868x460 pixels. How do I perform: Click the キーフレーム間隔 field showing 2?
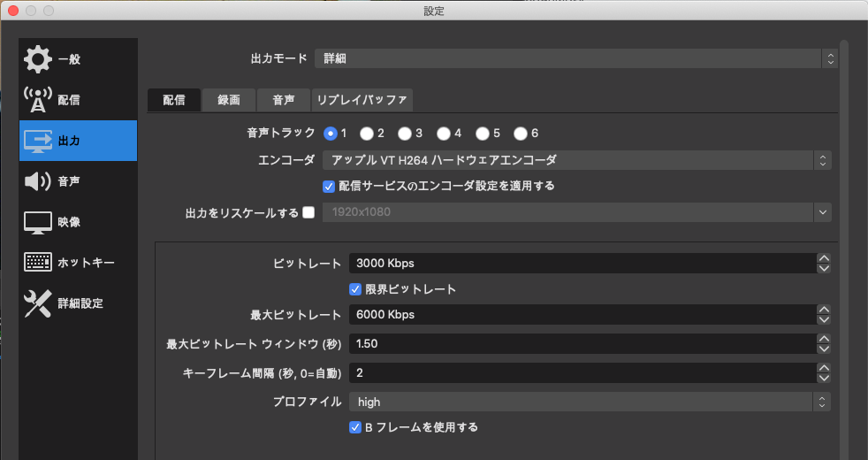(582, 373)
